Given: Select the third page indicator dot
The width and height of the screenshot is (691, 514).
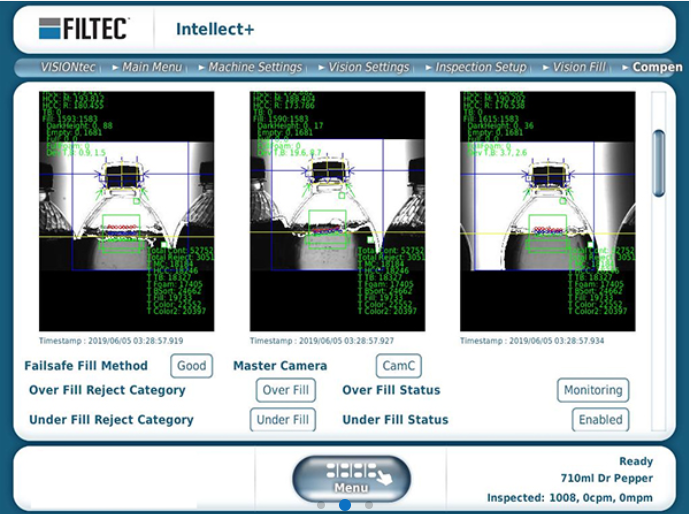Looking at the screenshot, I should (369, 505).
